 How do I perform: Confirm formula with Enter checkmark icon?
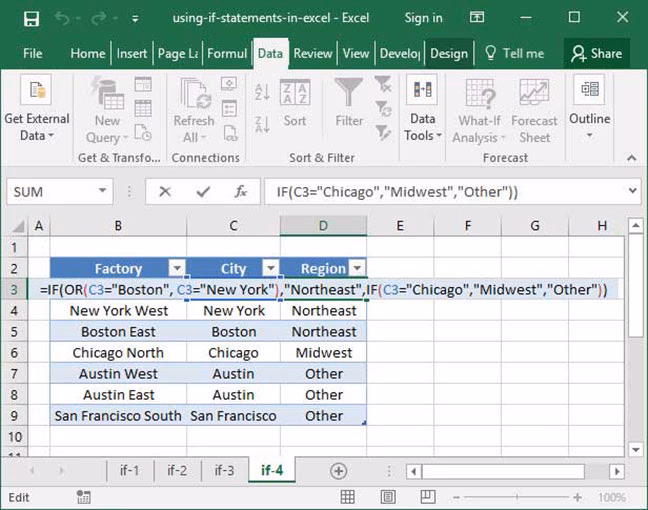tap(203, 191)
